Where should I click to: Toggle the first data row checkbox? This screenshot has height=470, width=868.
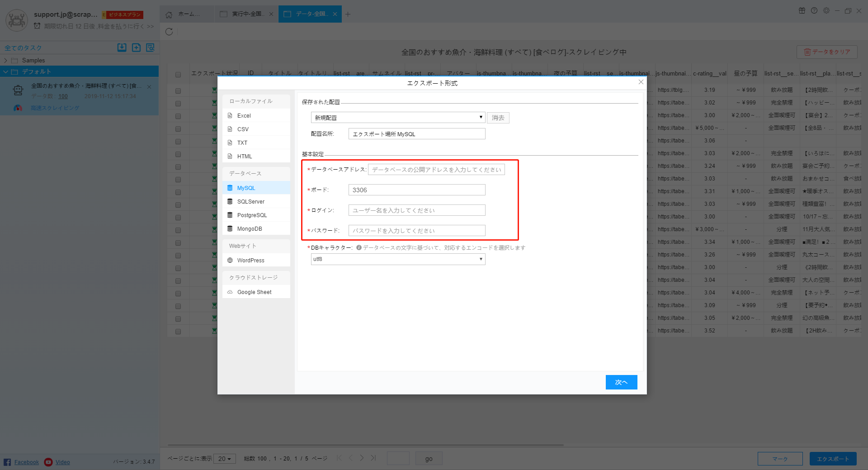(178, 91)
